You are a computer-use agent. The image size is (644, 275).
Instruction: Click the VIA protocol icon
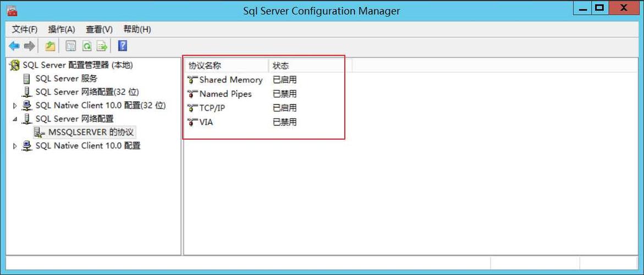[192, 122]
